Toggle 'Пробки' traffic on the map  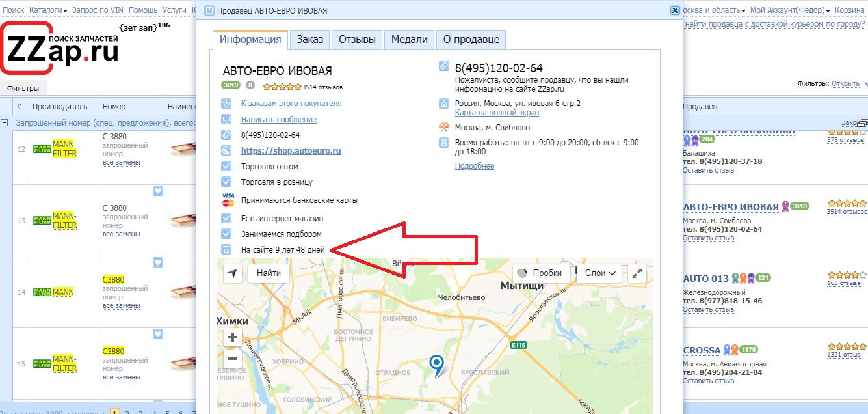[541, 273]
